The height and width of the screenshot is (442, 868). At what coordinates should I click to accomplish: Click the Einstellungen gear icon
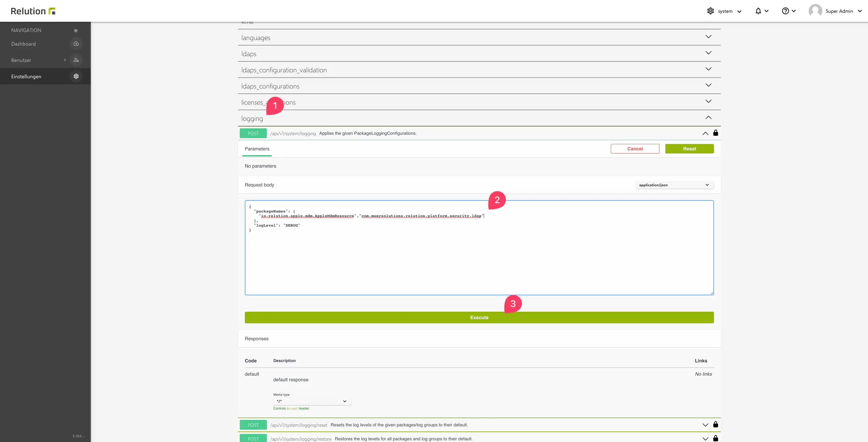[76, 77]
